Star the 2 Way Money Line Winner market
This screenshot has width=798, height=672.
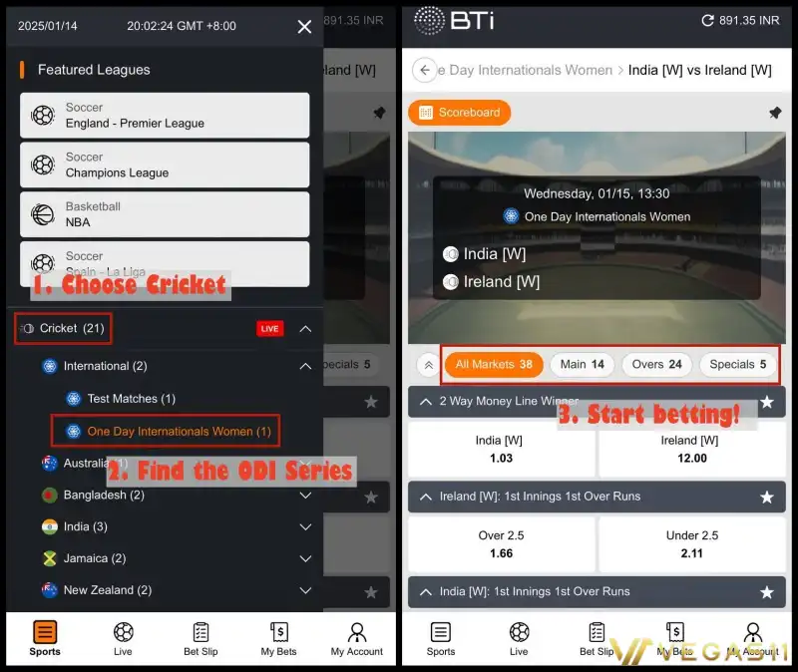click(766, 402)
